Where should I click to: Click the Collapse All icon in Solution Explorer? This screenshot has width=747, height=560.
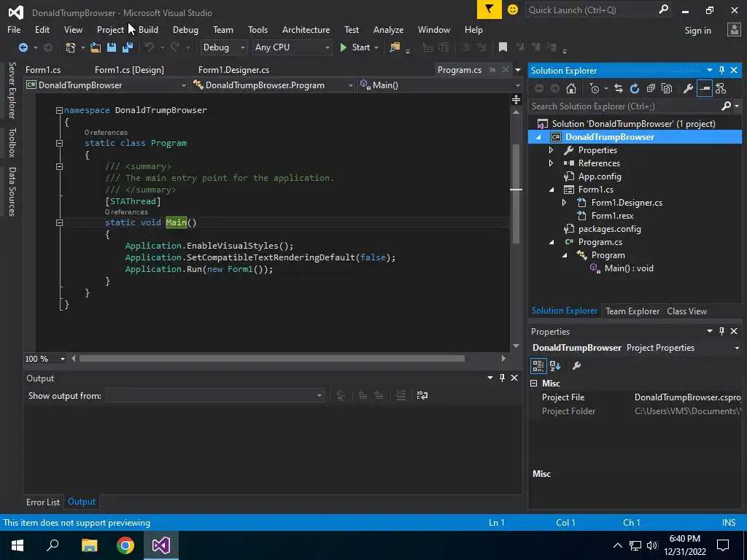pos(651,88)
